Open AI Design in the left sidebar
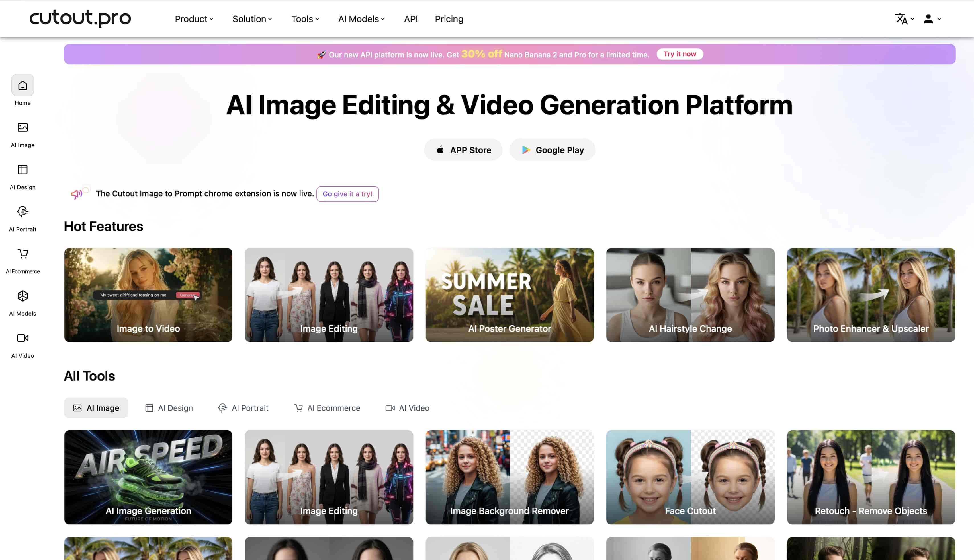Screen dimensions: 974x560 tap(23, 177)
